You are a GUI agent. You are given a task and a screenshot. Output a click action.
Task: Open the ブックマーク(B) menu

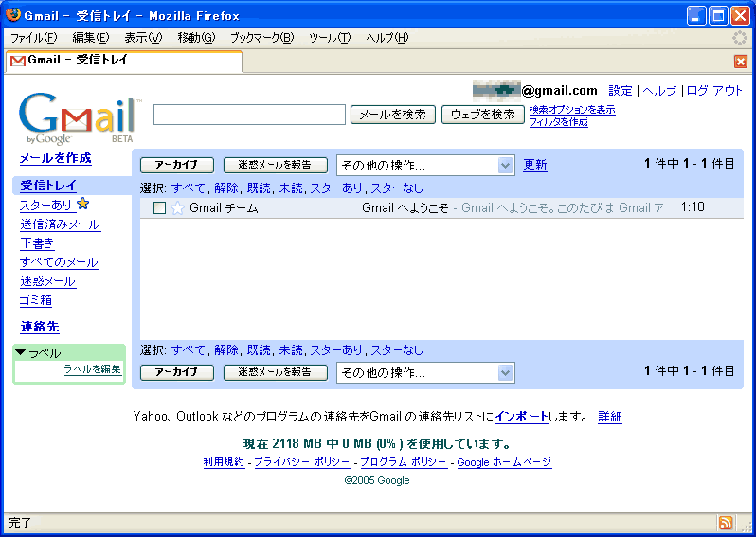coord(261,38)
